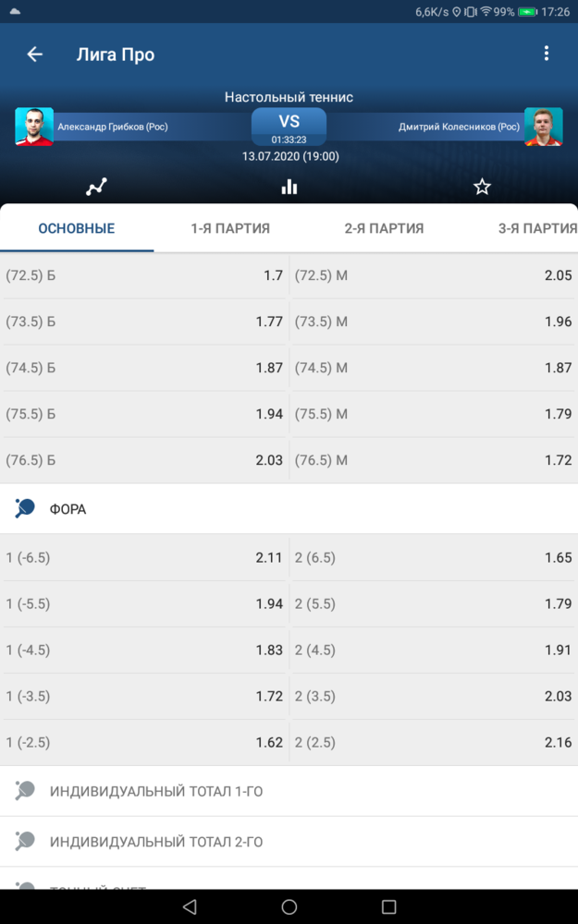This screenshot has height=924, width=578.
Task: Tap the Android recent apps square
Action: pyautogui.click(x=388, y=906)
